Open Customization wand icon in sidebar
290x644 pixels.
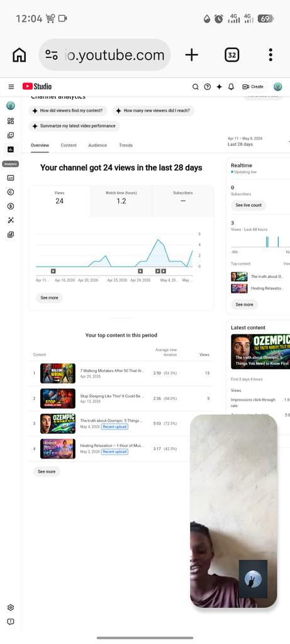pyautogui.click(x=11, y=221)
